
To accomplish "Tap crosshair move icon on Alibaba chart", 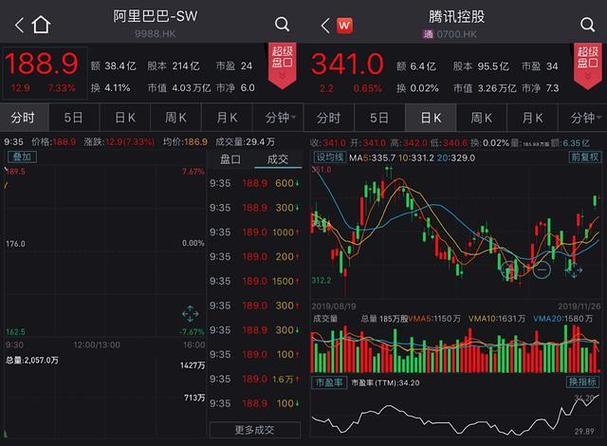I will [190, 313].
